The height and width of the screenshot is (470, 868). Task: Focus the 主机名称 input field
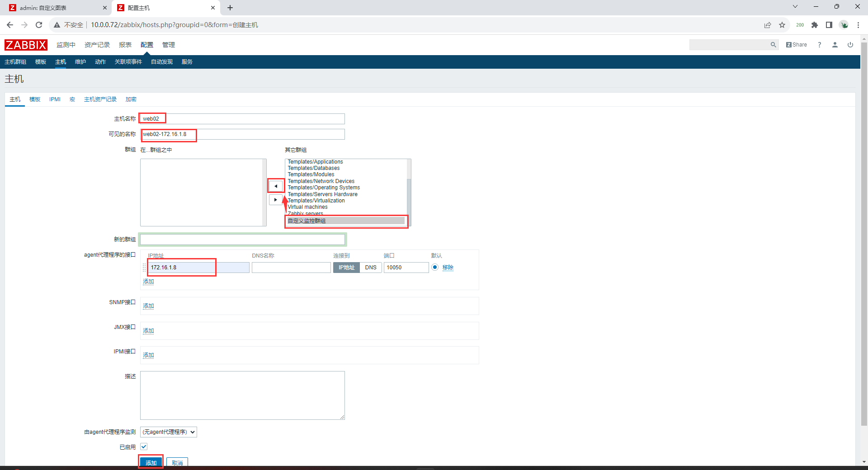coord(242,119)
